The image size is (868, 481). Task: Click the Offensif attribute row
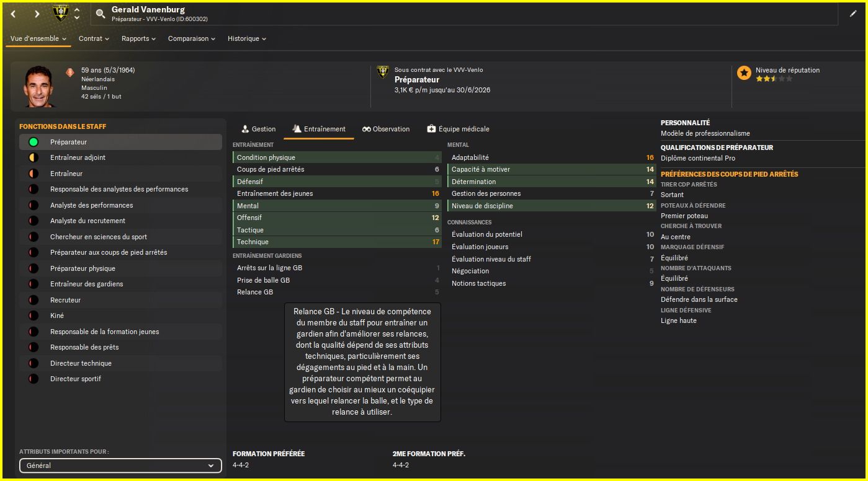pos(337,218)
